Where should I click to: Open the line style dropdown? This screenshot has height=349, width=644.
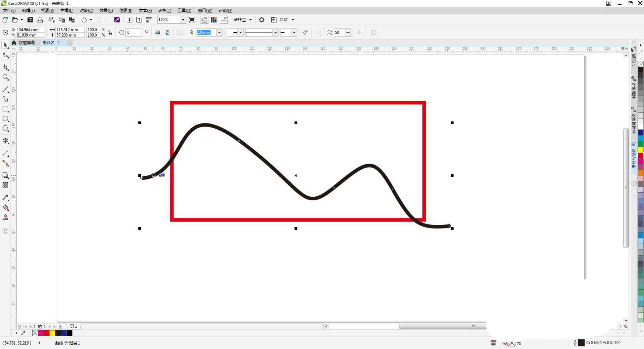275,33
